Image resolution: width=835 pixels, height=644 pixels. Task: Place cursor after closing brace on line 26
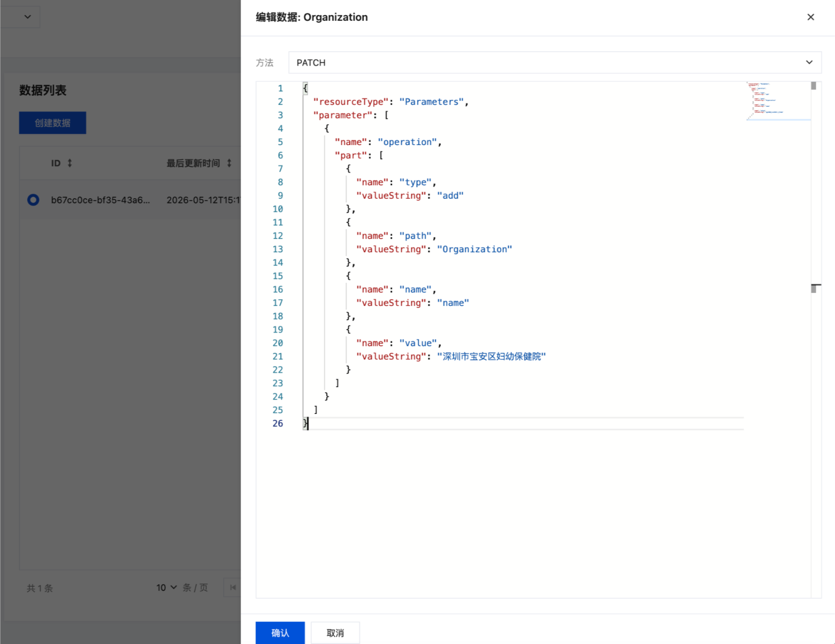click(308, 424)
